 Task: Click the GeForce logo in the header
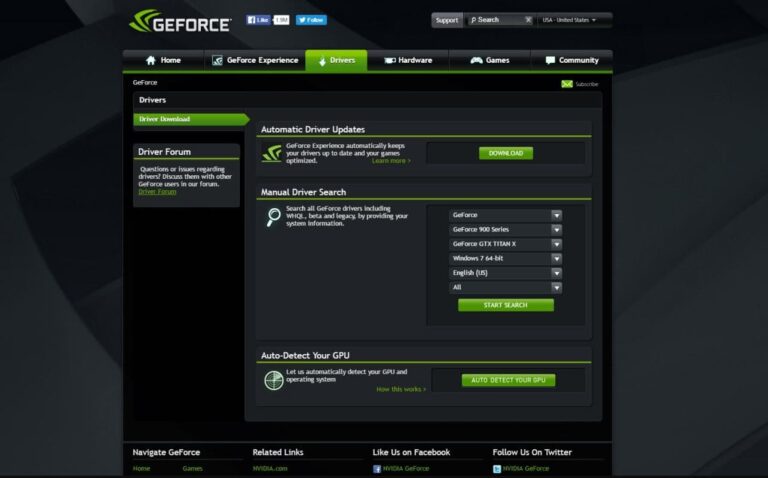[180, 21]
